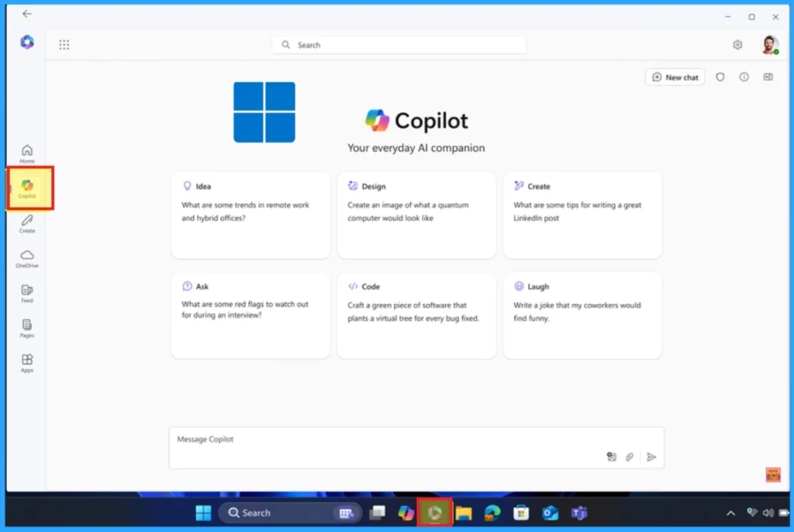Click the volume icon in system tray
The width and height of the screenshot is (794, 532).
pos(768,513)
